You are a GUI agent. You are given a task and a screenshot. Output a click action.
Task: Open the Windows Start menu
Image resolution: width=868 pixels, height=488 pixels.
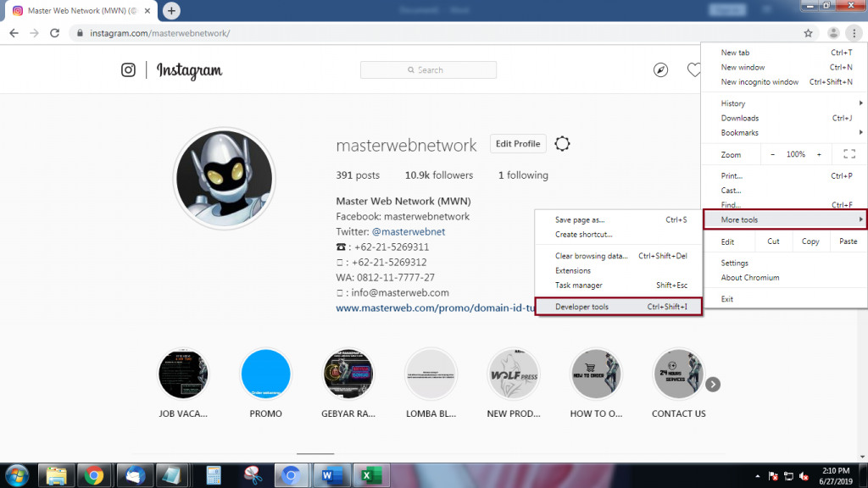pos(17,475)
